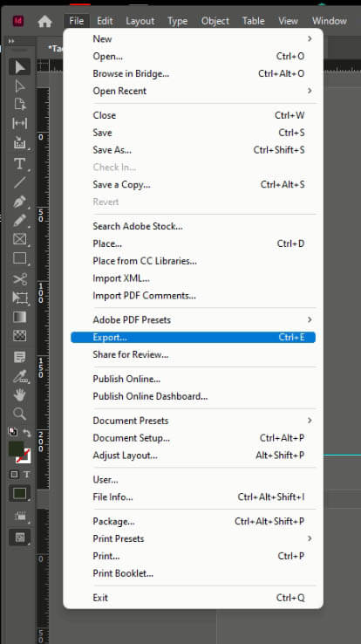Click the Apply Color button in toolbar
This screenshot has height=644, width=361.
pyautogui.click(x=20, y=493)
